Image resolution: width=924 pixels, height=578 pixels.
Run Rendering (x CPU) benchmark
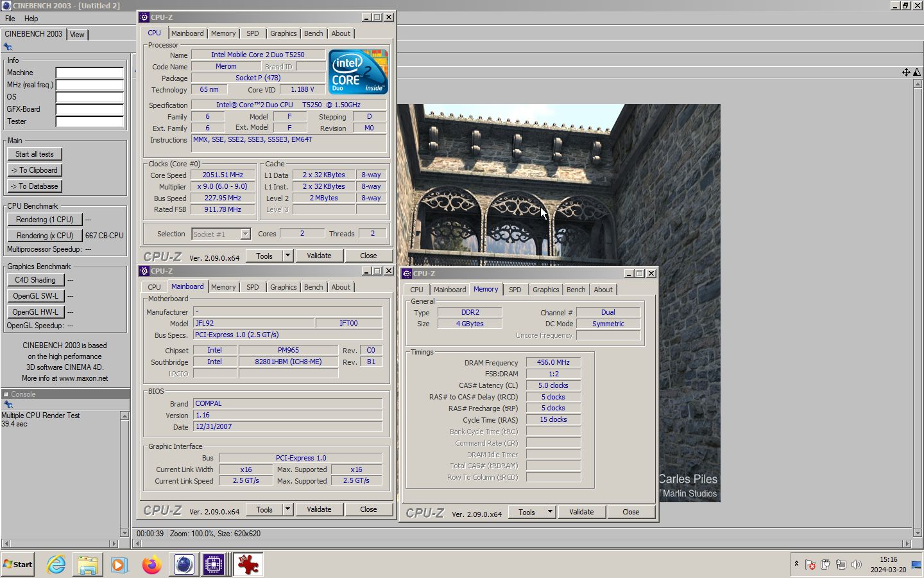[45, 236]
